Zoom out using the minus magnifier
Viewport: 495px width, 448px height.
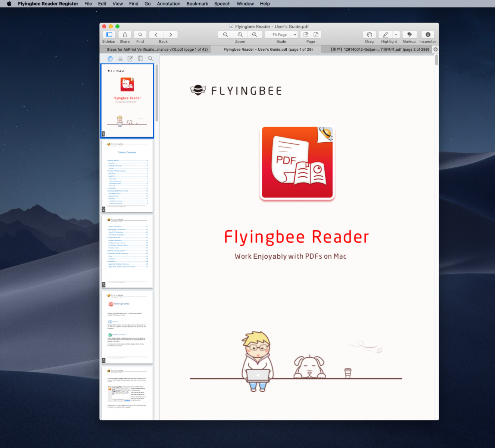click(x=225, y=35)
